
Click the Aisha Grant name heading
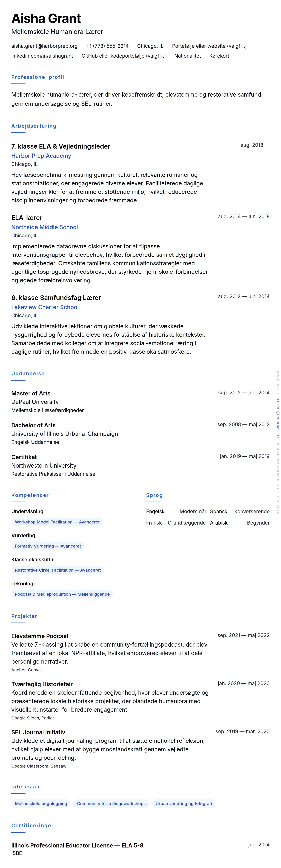click(x=46, y=19)
